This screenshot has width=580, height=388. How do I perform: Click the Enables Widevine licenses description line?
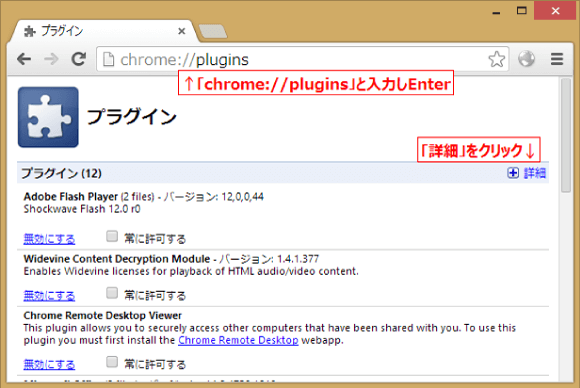point(191,271)
